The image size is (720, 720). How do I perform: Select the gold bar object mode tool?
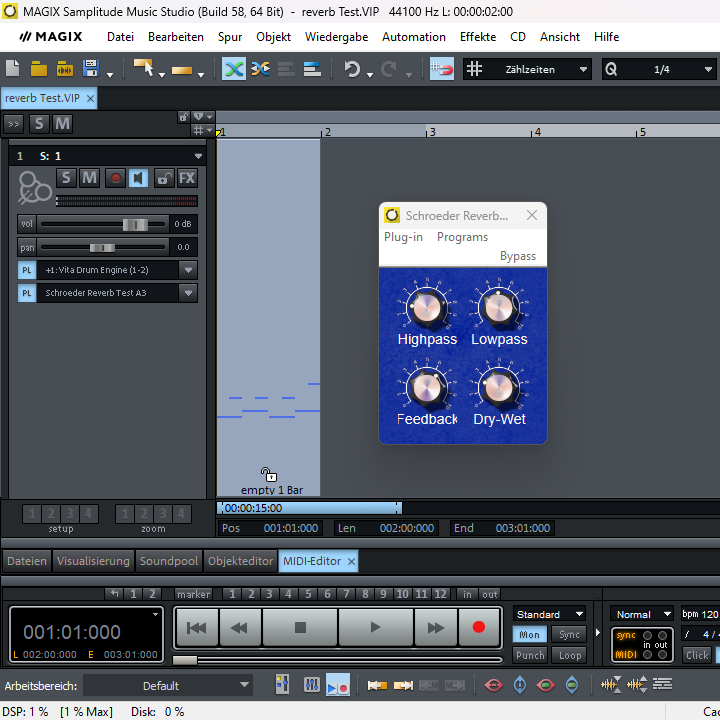click(x=182, y=70)
